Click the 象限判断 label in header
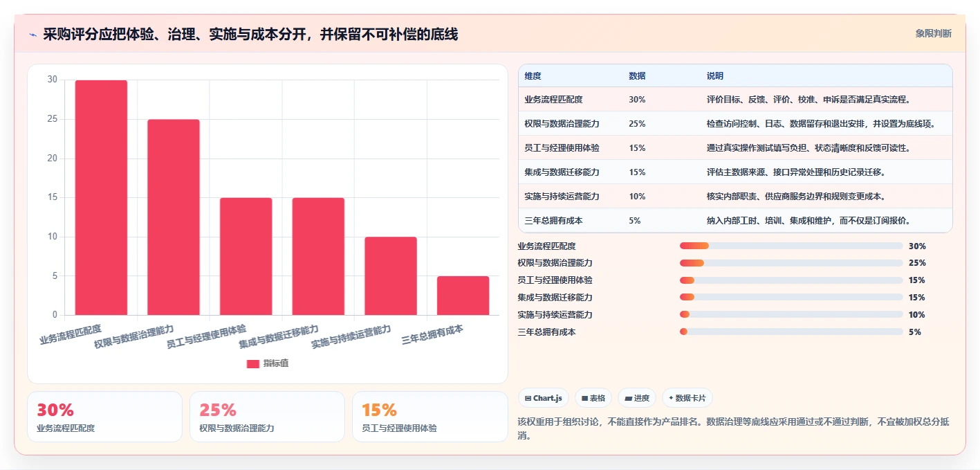Viewport: 980px width, 470px height. [933, 33]
